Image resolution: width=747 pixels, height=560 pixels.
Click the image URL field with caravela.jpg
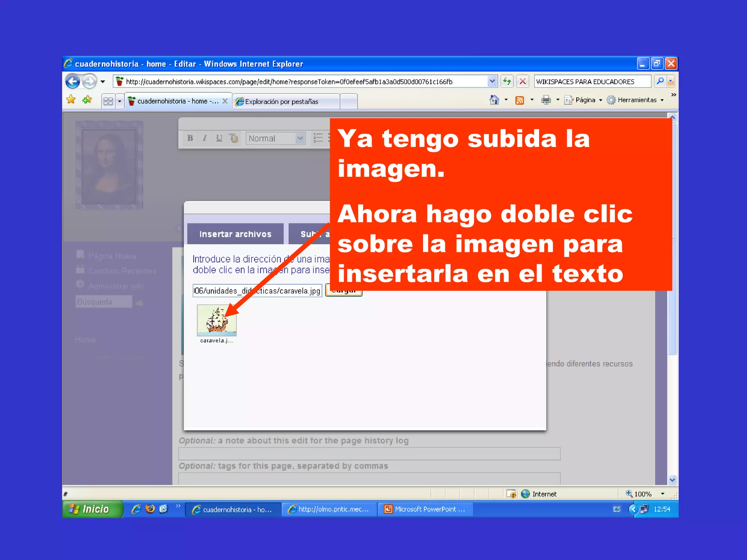[257, 291]
